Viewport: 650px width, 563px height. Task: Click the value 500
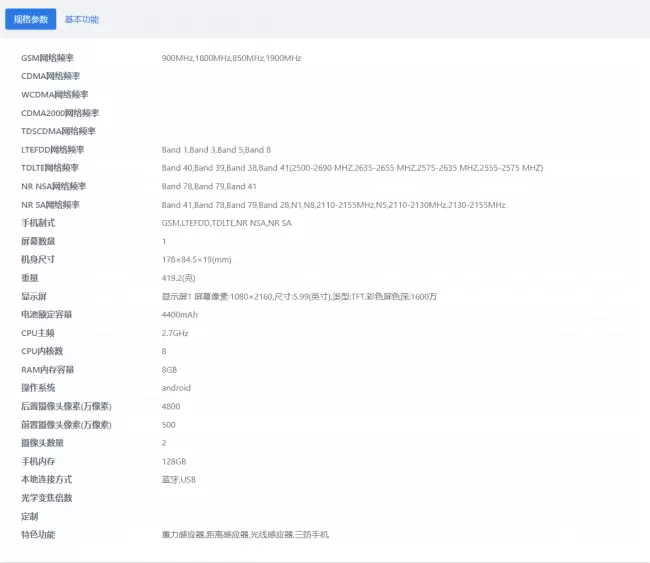169,425
